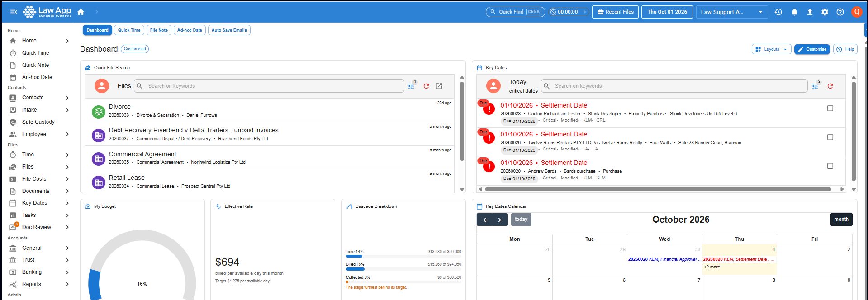Image resolution: width=868 pixels, height=300 pixels.
Task: Expand the File Costs sidebar item
Action: point(67,179)
